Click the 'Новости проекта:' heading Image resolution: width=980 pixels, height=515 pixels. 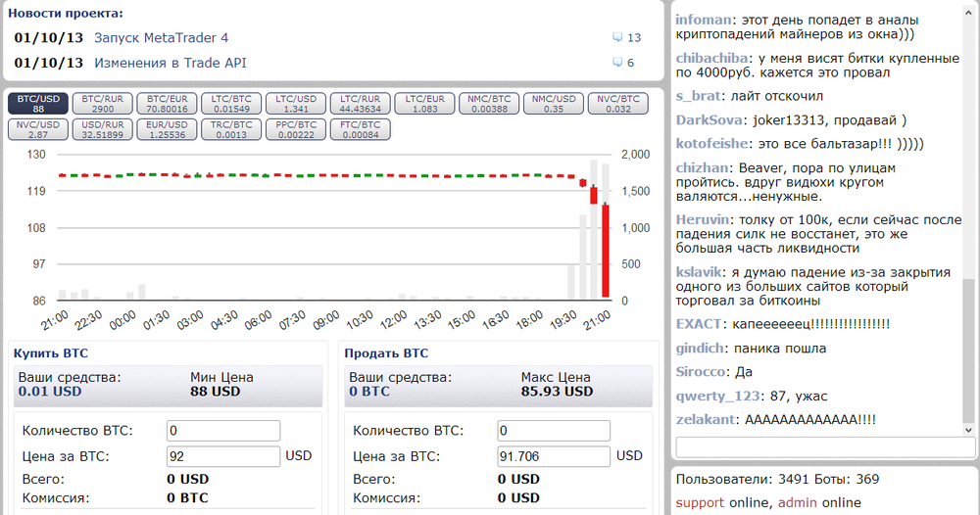point(66,13)
